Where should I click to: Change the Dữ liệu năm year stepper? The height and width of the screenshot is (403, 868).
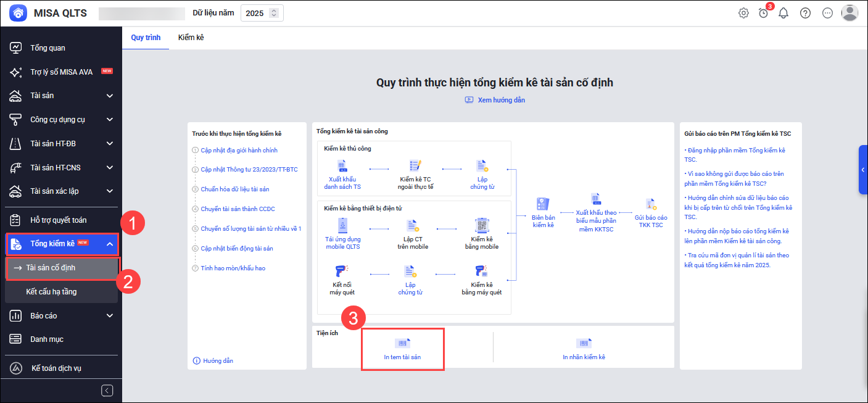pyautogui.click(x=274, y=13)
